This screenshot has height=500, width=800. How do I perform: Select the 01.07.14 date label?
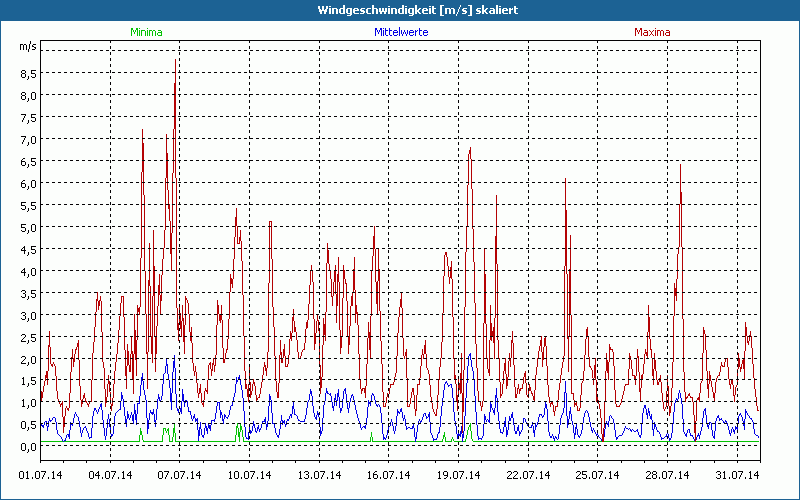[41, 475]
